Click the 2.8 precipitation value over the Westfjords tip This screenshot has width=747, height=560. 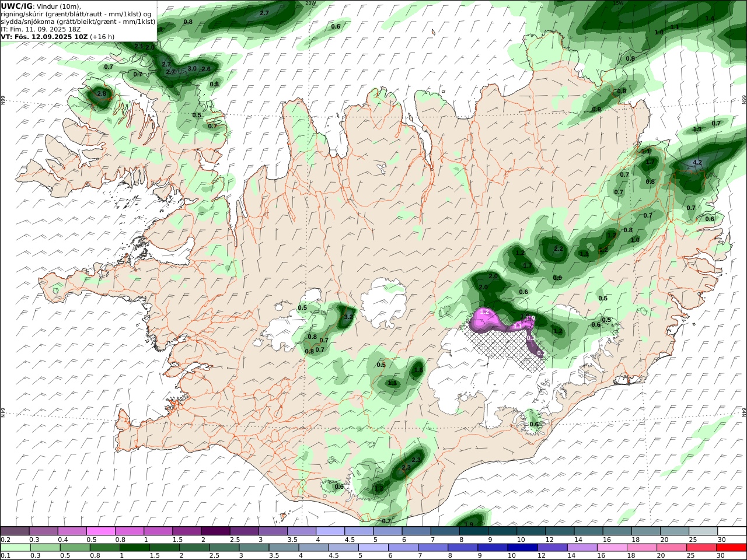point(102,93)
